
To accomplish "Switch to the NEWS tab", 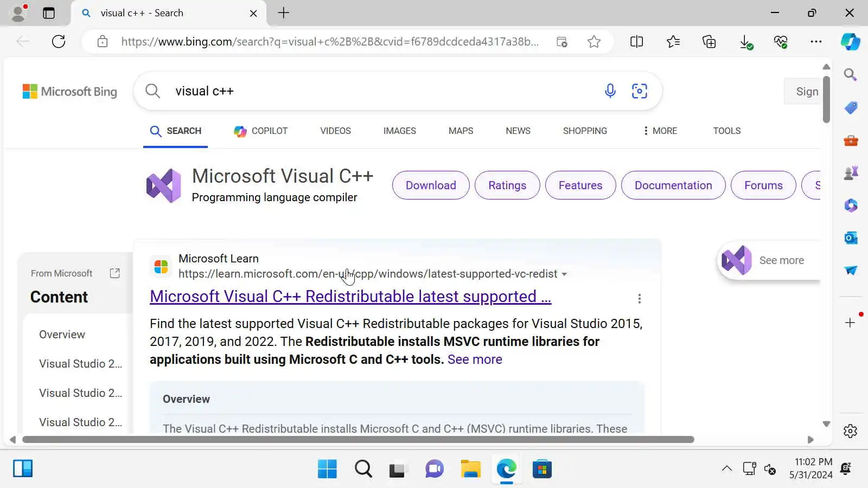I will pyautogui.click(x=518, y=131).
